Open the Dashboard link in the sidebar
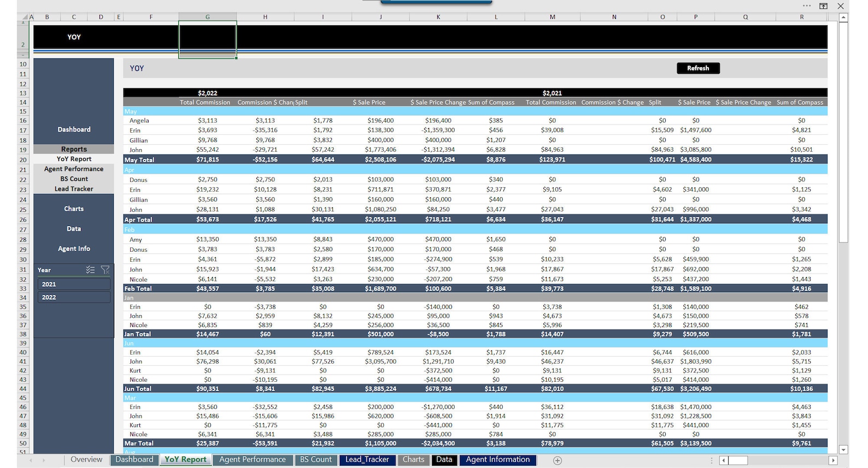 pos(74,129)
